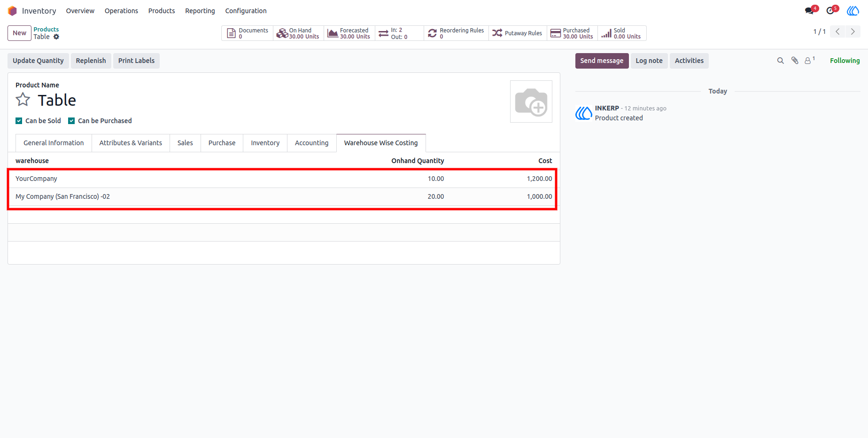Open the activities clock icon
The height and width of the screenshot is (438, 868).
(x=831, y=10)
